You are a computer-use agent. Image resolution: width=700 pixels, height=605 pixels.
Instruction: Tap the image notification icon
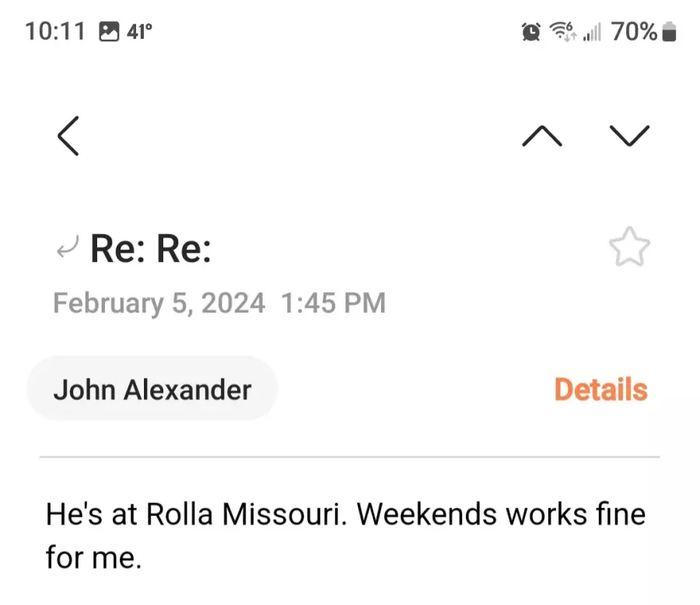click(109, 32)
